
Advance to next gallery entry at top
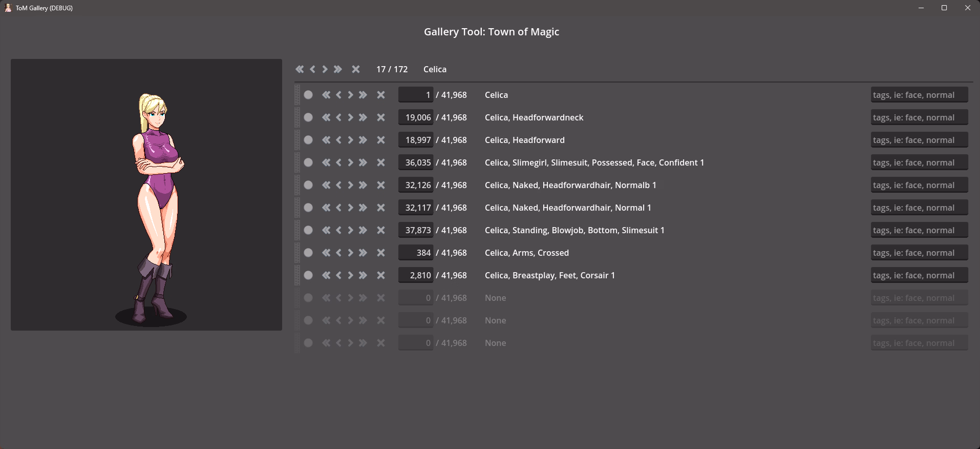325,69
